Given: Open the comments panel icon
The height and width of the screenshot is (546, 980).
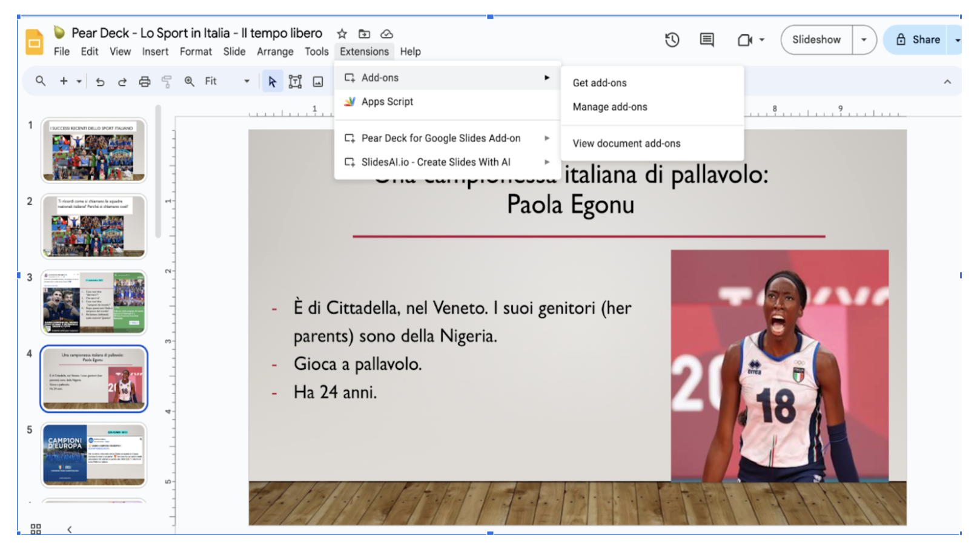Looking at the screenshot, I should pyautogui.click(x=706, y=40).
